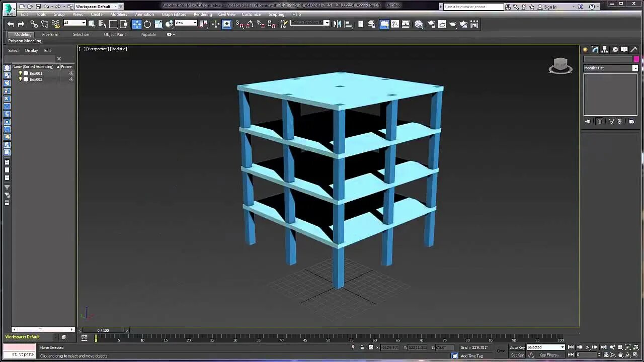This screenshot has width=644, height=362.
Task: Click the Auto Key button
Action: click(517, 347)
